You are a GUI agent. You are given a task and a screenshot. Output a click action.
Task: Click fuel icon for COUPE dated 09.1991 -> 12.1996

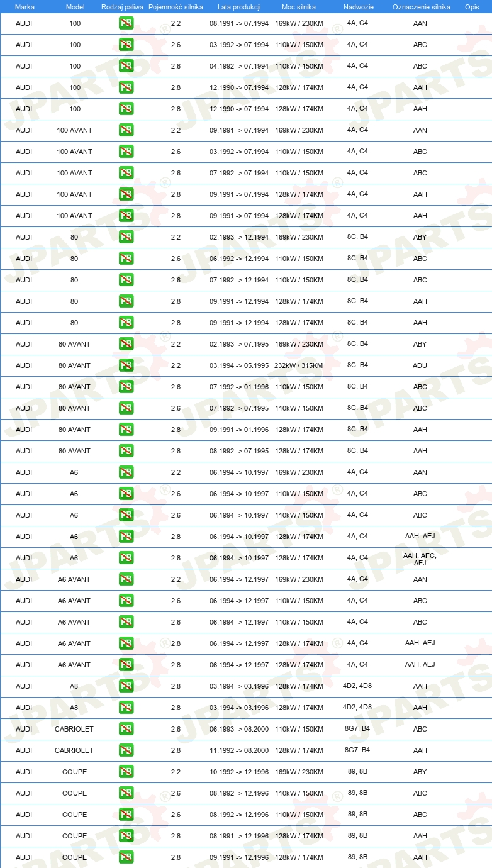(126, 858)
